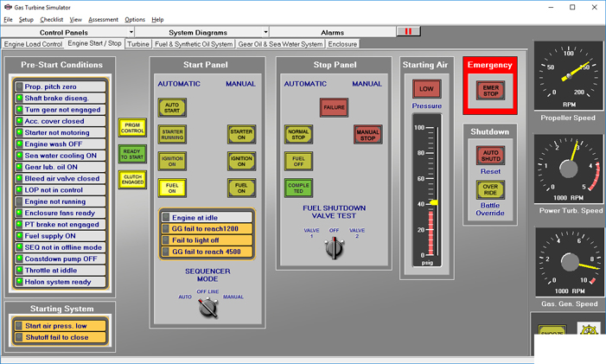Click the Coastdown pump OFF row
This screenshot has height=364, width=606.
[60, 259]
